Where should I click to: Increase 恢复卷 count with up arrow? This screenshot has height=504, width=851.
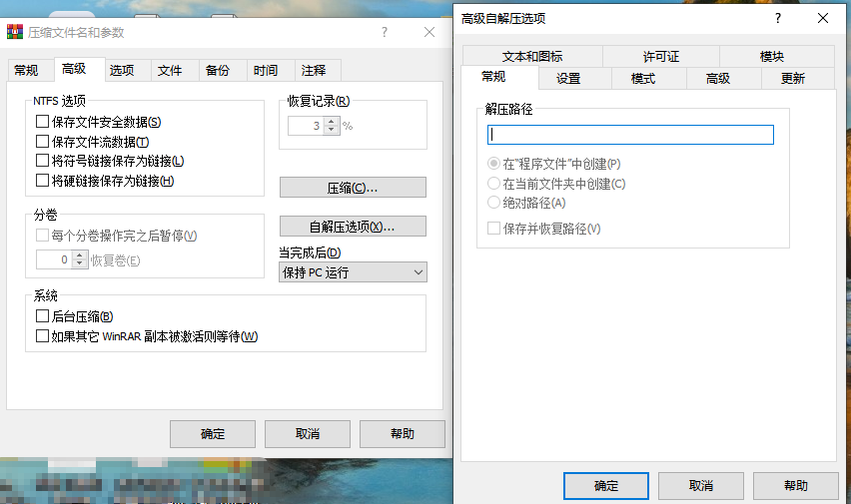pos(80,254)
